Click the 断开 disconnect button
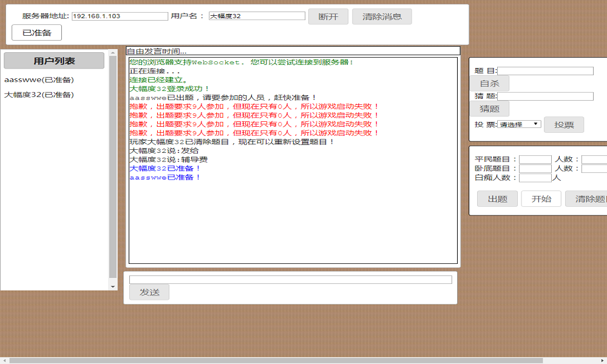The height and width of the screenshot is (364, 607). pyautogui.click(x=328, y=16)
